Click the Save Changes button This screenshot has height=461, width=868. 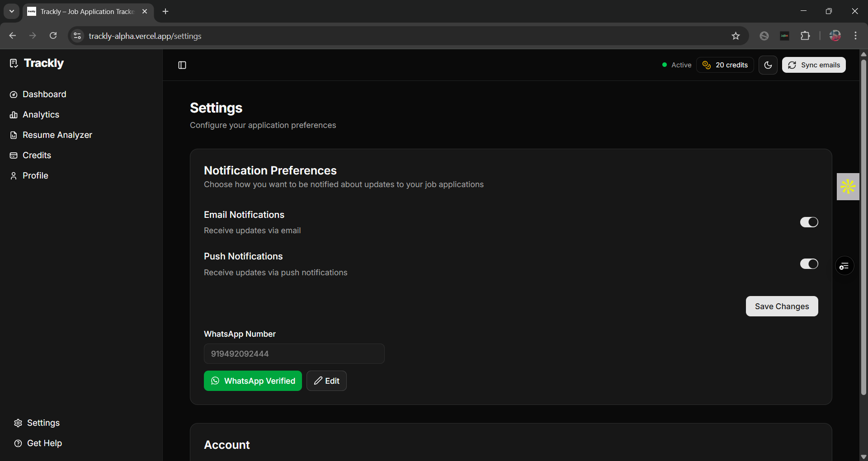click(782, 306)
